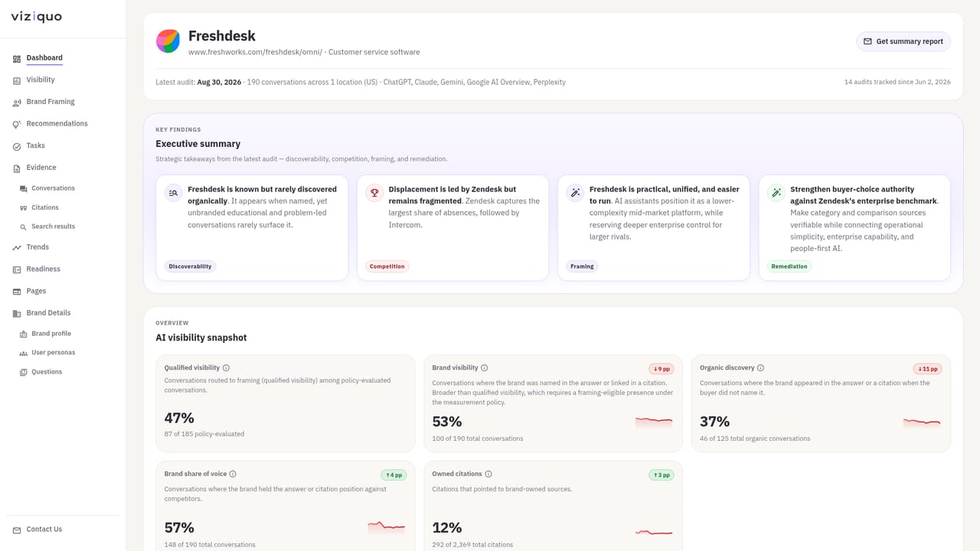Click the Tasks checkmark icon

(x=17, y=146)
